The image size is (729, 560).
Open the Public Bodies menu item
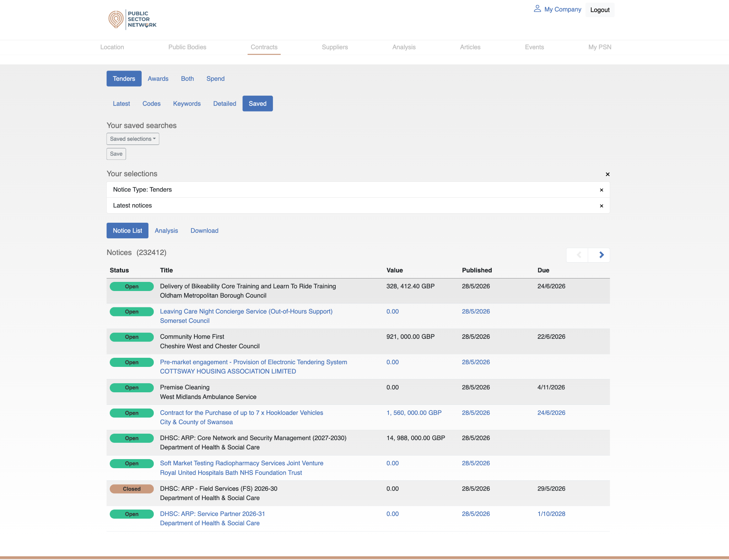(187, 47)
